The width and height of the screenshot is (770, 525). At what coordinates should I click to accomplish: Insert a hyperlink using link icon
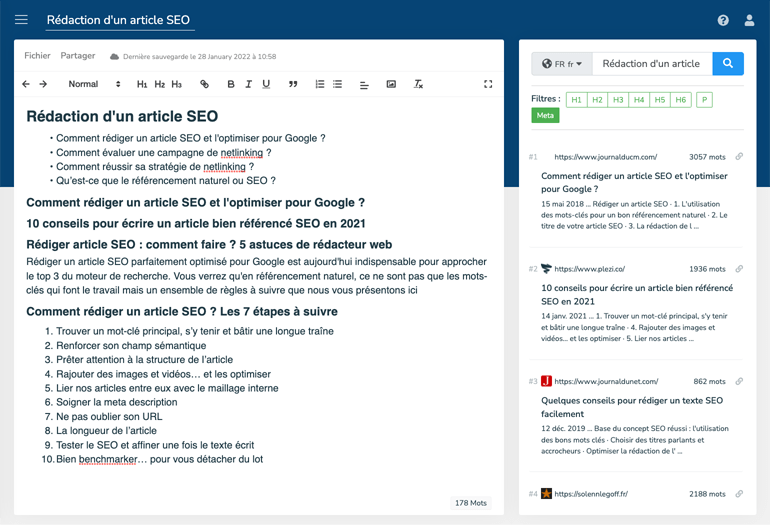point(205,84)
